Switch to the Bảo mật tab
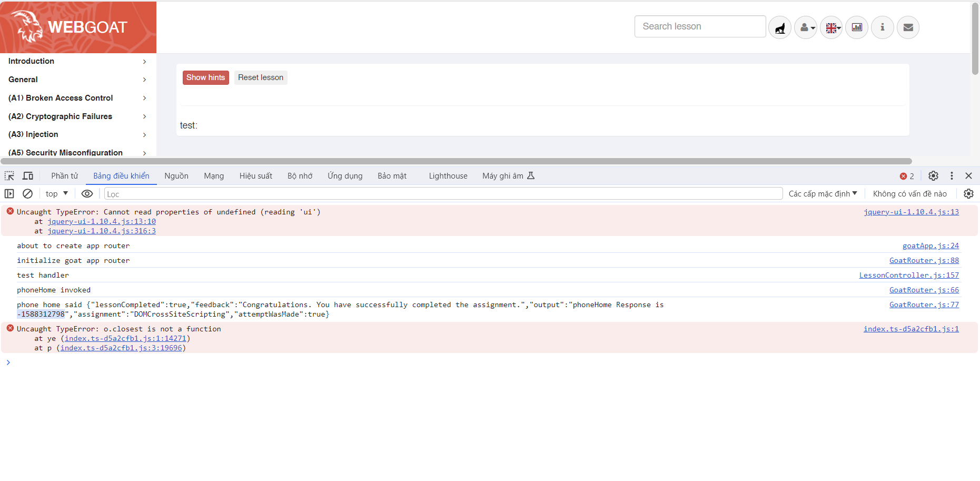The width and height of the screenshot is (980, 481). tap(392, 176)
